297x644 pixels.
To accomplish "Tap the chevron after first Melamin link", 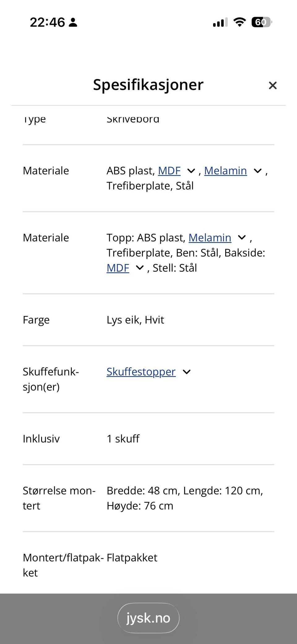I will coord(257,171).
